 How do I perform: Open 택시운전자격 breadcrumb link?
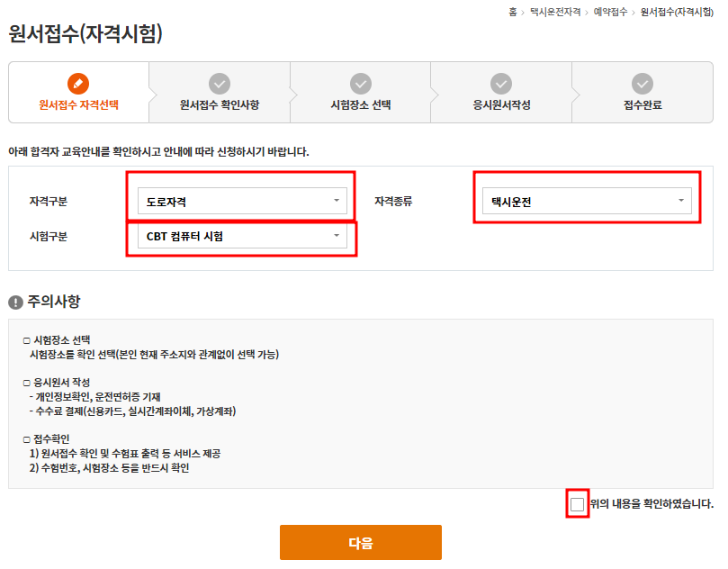click(x=555, y=12)
